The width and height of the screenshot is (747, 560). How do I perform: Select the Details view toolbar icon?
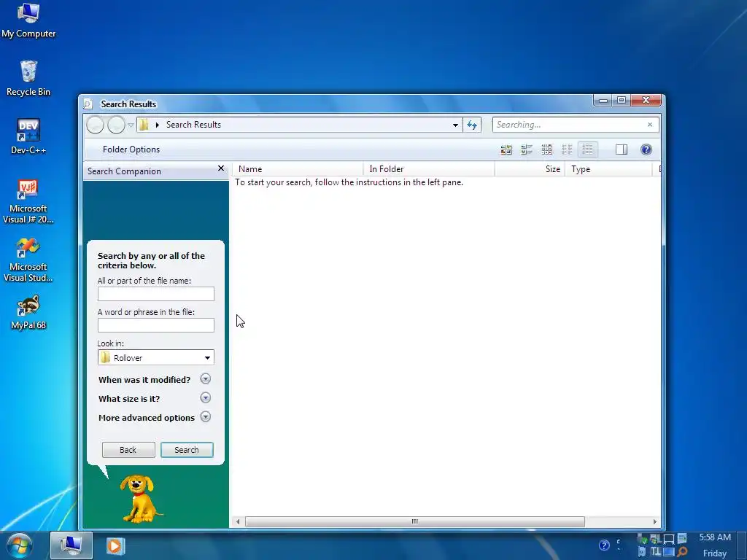click(x=587, y=149)
